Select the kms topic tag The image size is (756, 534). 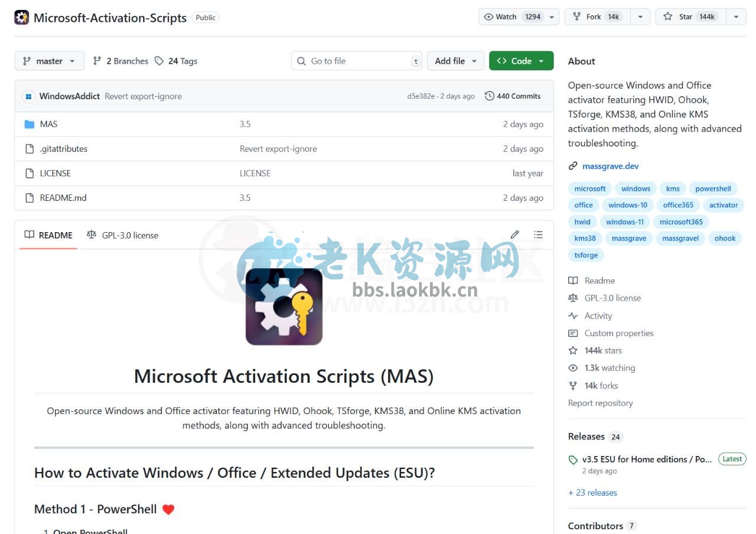point(673,189)
